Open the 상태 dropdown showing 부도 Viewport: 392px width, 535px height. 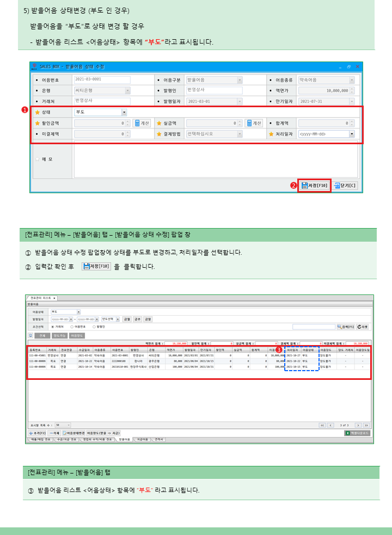point(124,112)
